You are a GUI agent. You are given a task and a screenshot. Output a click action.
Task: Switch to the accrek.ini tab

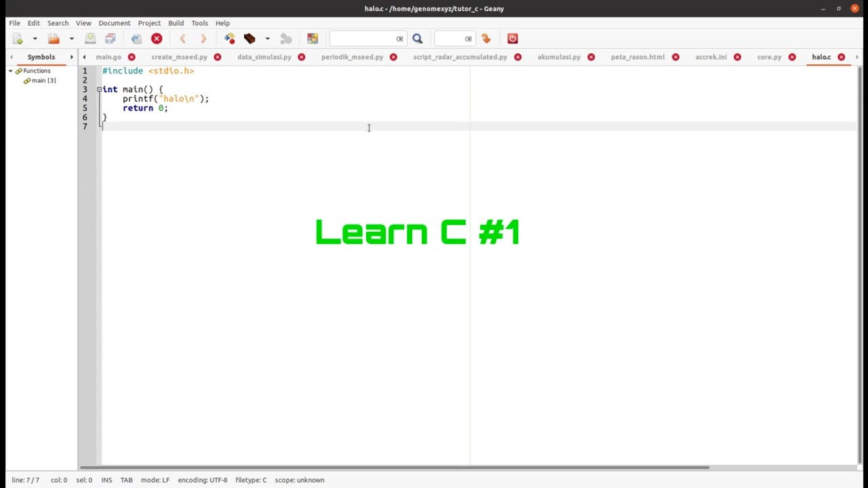click(711, 57)
